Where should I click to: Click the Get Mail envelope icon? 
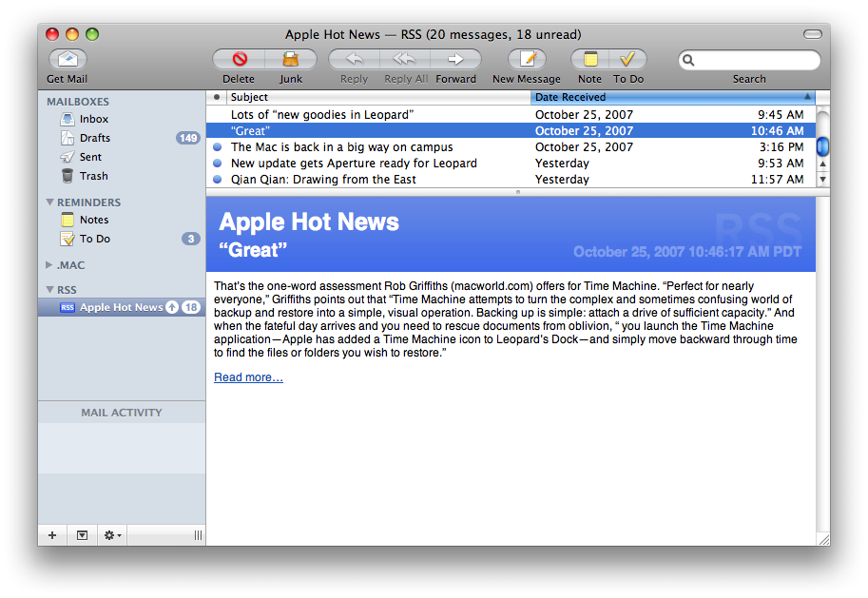68,59
